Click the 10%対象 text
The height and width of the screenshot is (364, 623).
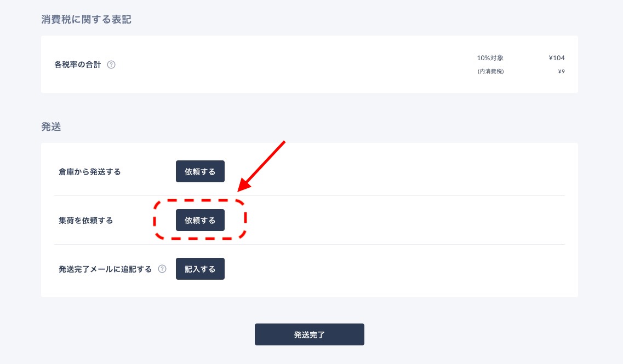point(490,58)
